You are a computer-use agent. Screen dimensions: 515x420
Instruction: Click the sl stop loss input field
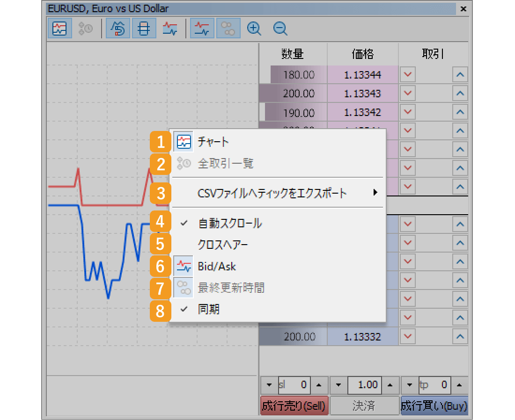click(294, 385)
